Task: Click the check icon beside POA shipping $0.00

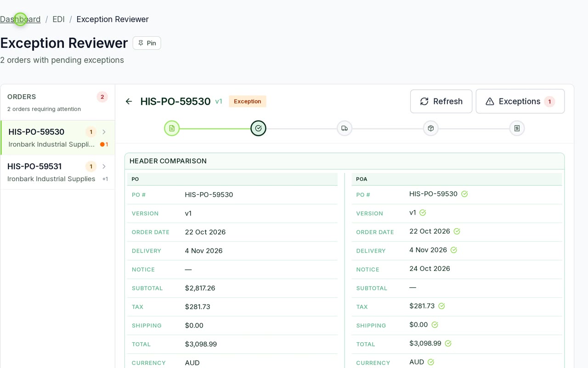Action: 435,325
